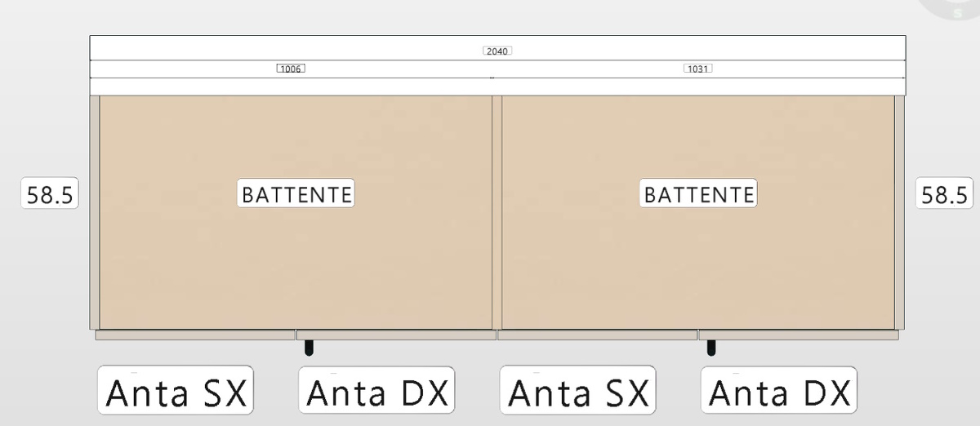The width and height of the screenshot is (980, 426).
Task: Click the view compass widget with S marker
Action: 955,8
